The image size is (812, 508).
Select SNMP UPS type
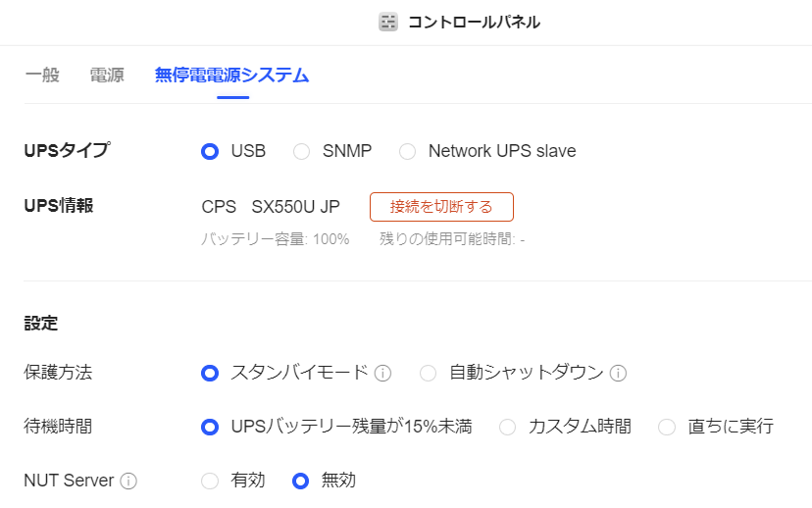point(302,151)
